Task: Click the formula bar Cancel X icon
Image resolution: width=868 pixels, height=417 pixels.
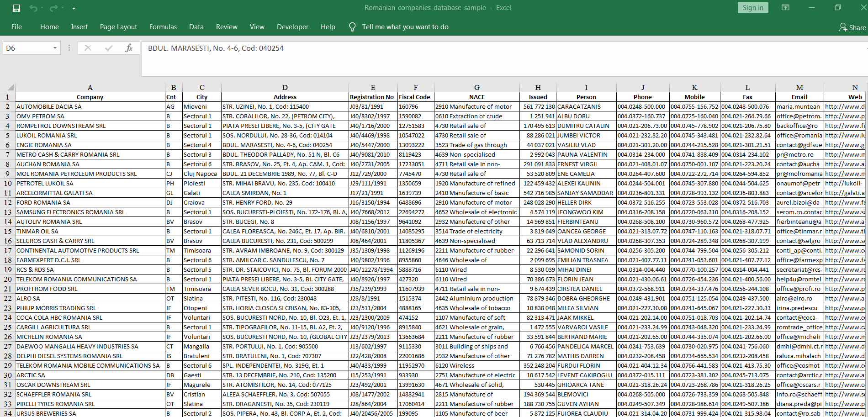Action: 88,48
